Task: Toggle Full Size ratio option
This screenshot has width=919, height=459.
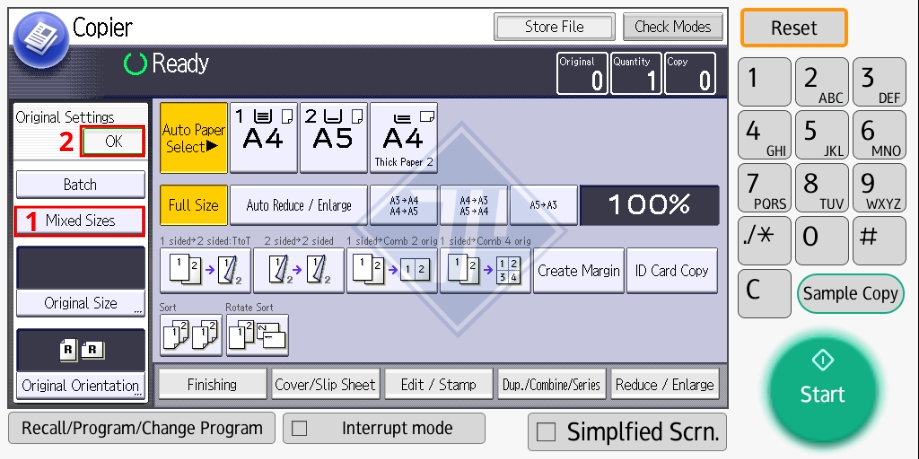Action: pos(193,205)
